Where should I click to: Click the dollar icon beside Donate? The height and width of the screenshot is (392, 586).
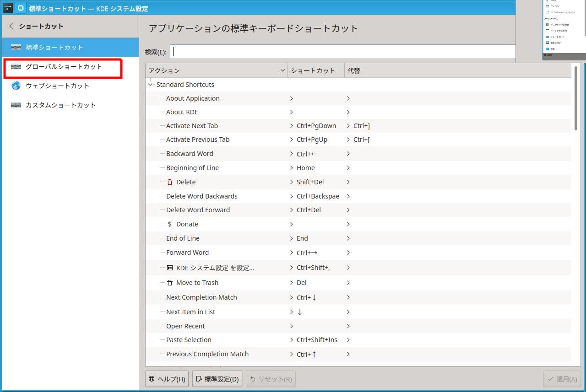point(170,224)
